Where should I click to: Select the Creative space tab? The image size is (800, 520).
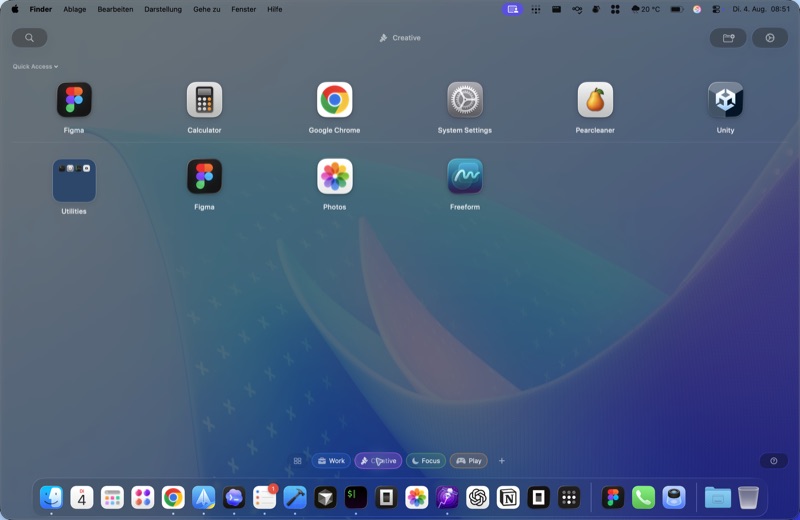tap(378, 461)
